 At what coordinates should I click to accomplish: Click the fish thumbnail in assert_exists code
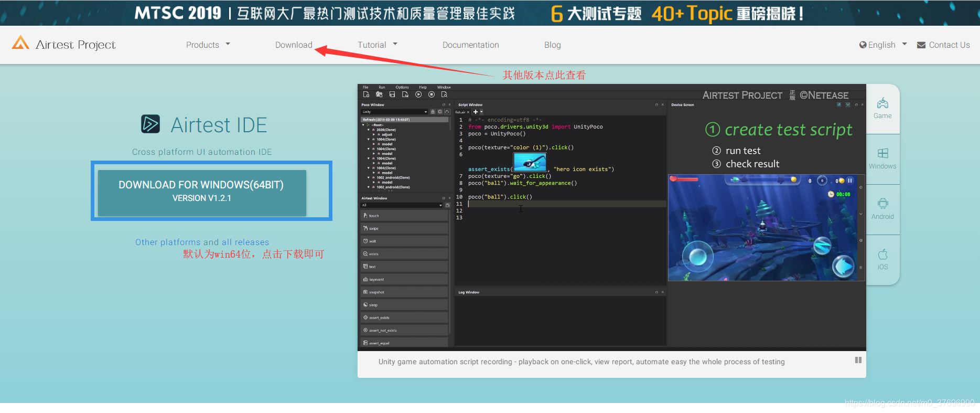pos(530,162)
